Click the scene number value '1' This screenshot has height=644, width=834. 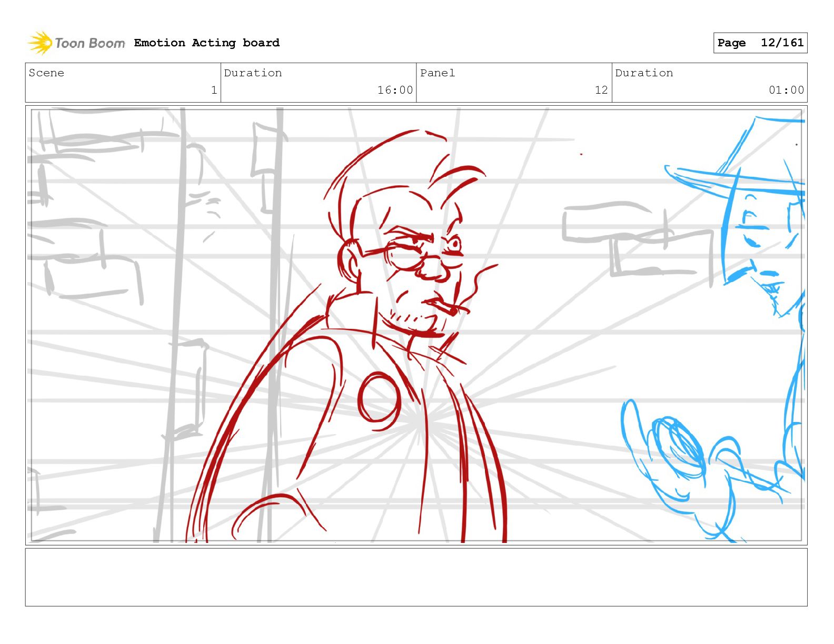214,90
